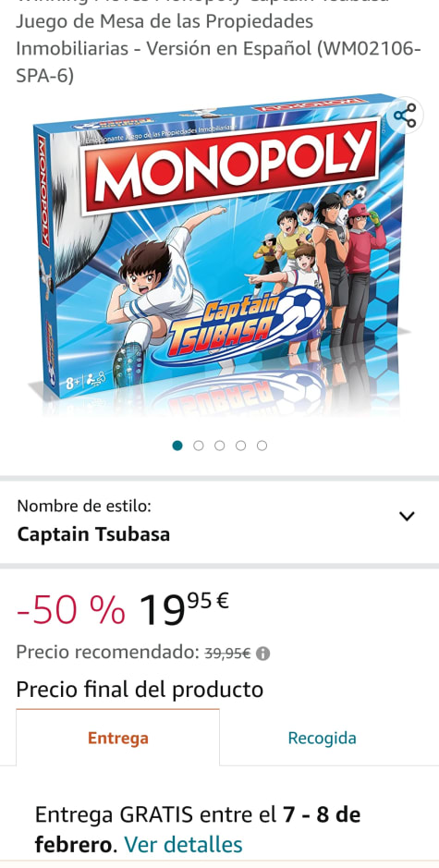The image size is (439, 868).
Task: Switch to the Entrega tab
Action: tap(118, 738)
